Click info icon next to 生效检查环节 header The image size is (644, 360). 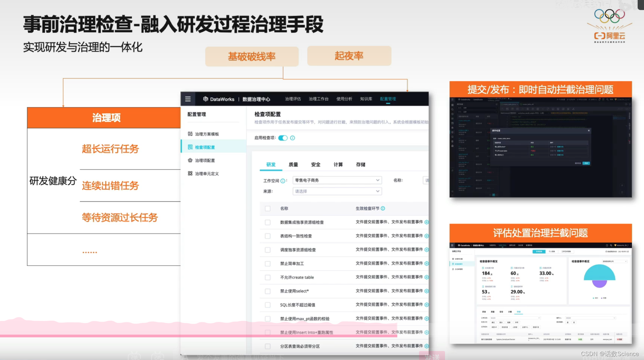coord(383,208)
